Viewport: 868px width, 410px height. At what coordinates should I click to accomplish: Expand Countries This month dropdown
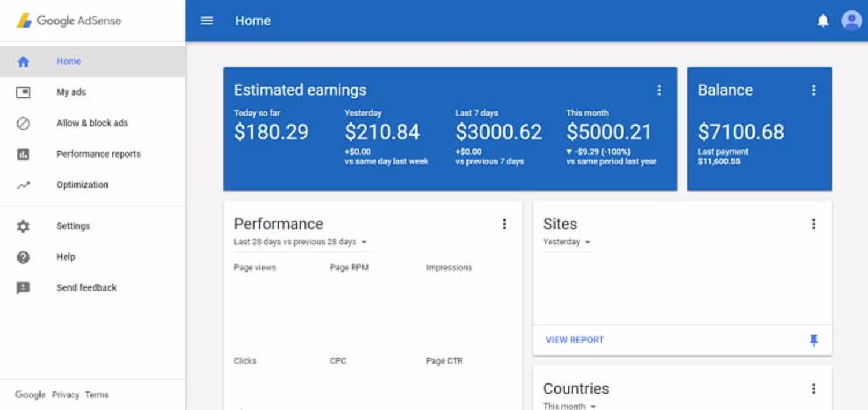click(569, 405)
